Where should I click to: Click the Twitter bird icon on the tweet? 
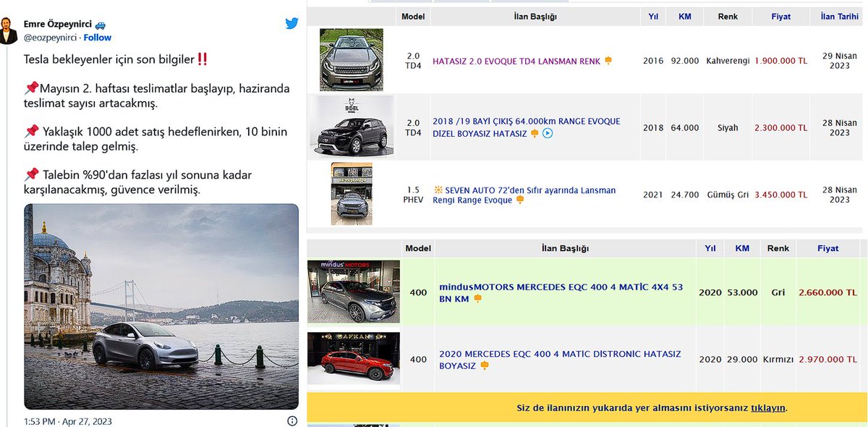pyautogui.click(x=292, y=22)
